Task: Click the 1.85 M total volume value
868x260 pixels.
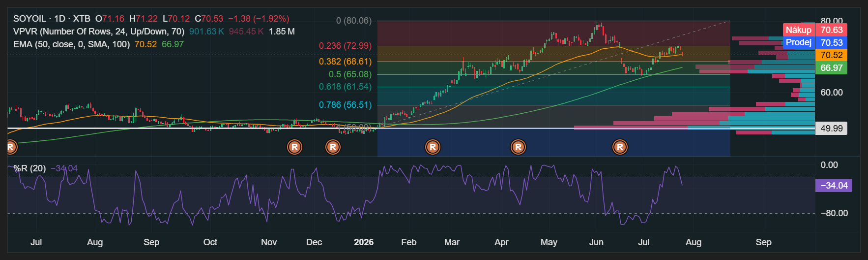Action: coord(282,32)
